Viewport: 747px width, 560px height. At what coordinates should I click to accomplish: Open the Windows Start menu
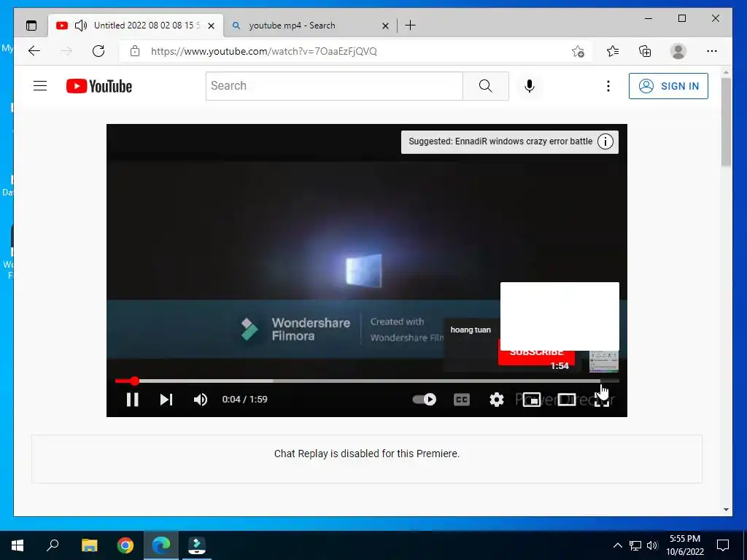(18, 545)
